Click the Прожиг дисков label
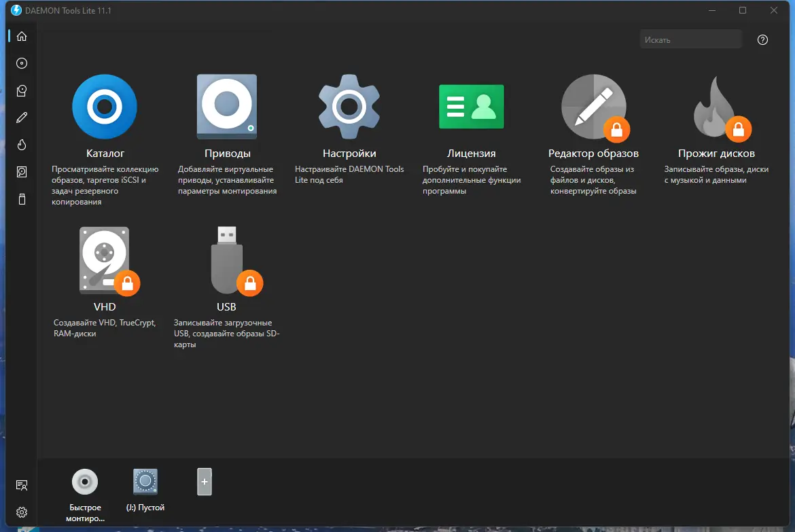The image size is (795, 532). pyautogui.click(x=716, y=153)
